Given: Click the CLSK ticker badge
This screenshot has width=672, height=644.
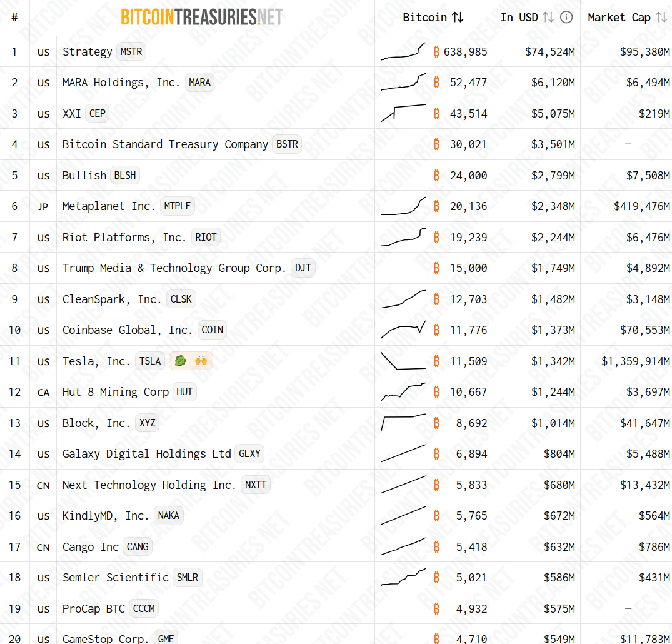Looking at the screenshot, I should [181, 299].
